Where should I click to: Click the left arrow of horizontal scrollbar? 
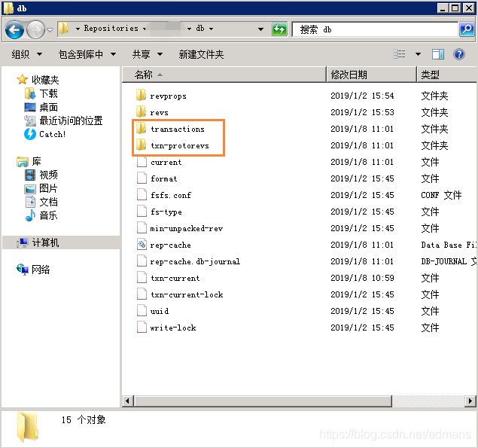128,401
